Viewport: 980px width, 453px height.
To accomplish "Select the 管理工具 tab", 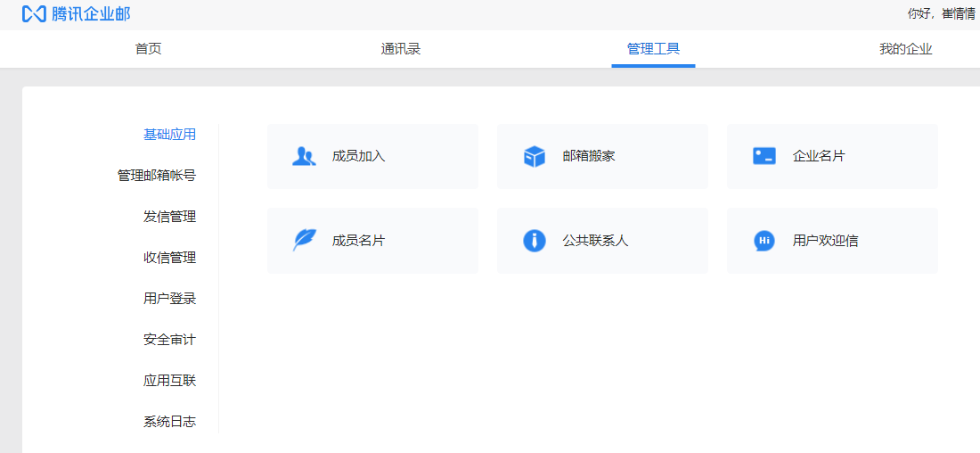I will pos(653,49).
